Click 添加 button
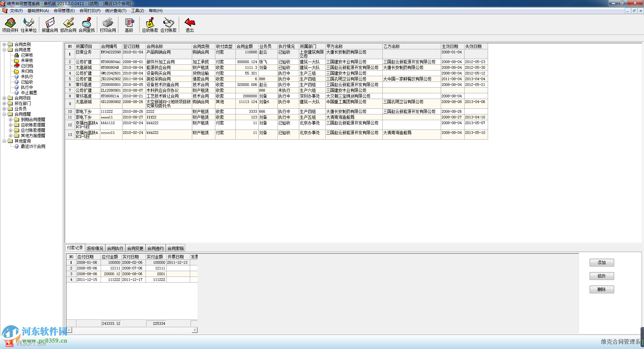This screenshot has width=644, height=349. pos(602,262)
